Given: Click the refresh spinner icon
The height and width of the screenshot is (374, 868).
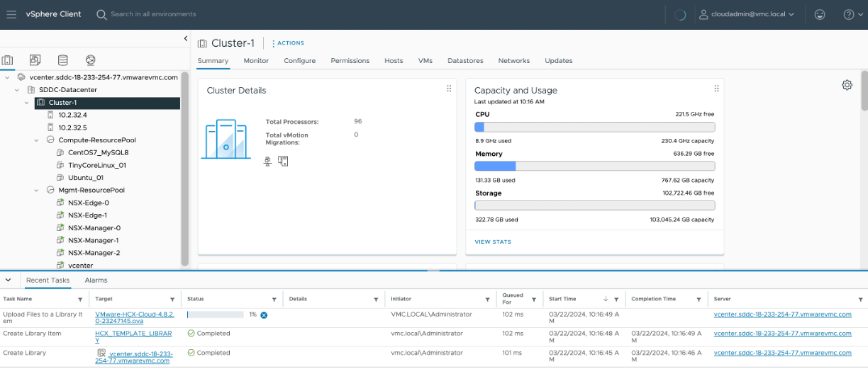Looking at the screenshot, I should (x=679, y=14).
